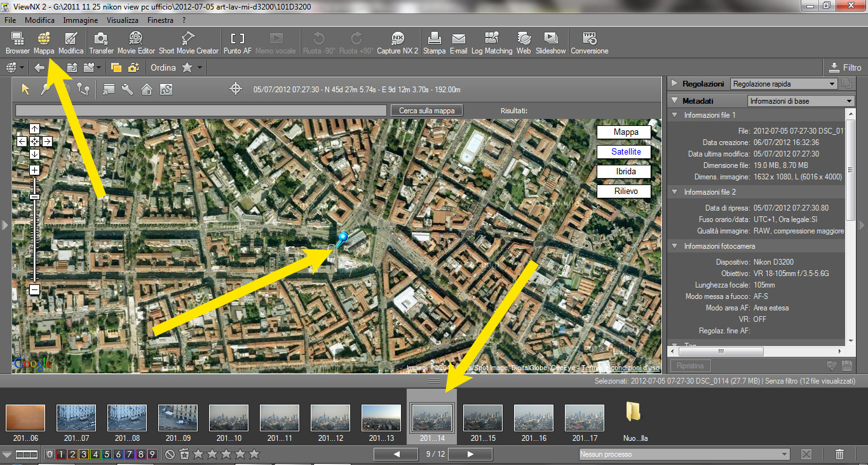This screenshot has height=465, width=868.
Task: Switch to Mappa view in toolbar
Action: coord(44,43)
